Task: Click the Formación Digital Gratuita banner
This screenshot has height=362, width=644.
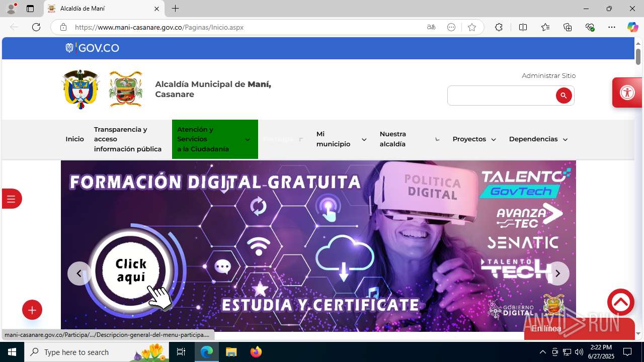Action: (x=318, y=246)
